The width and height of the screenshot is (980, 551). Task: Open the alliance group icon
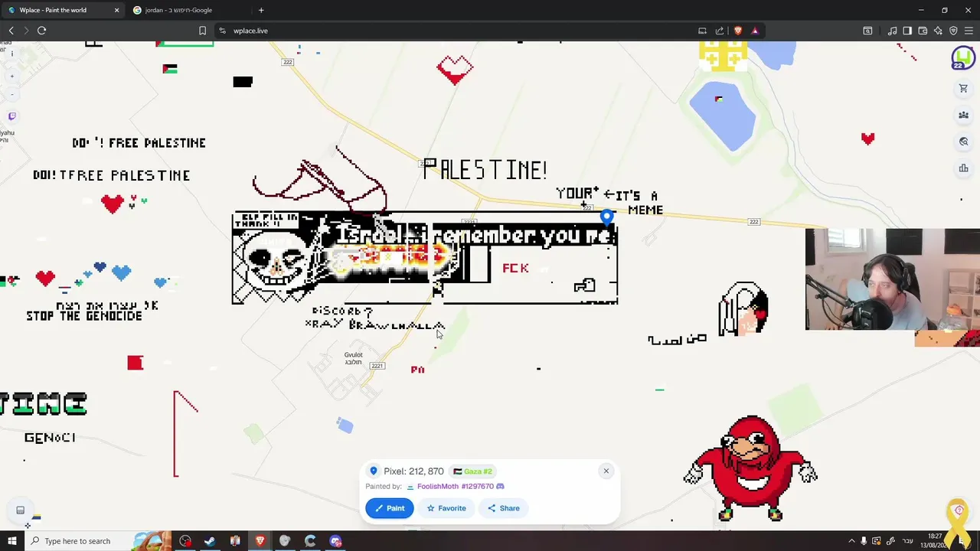(x=963, y=115)
